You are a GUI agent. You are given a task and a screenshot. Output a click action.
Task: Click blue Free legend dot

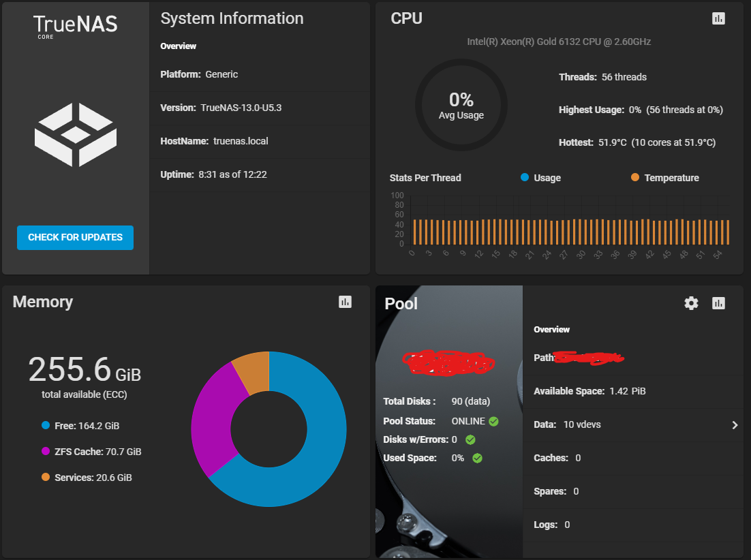pos(46,425)
